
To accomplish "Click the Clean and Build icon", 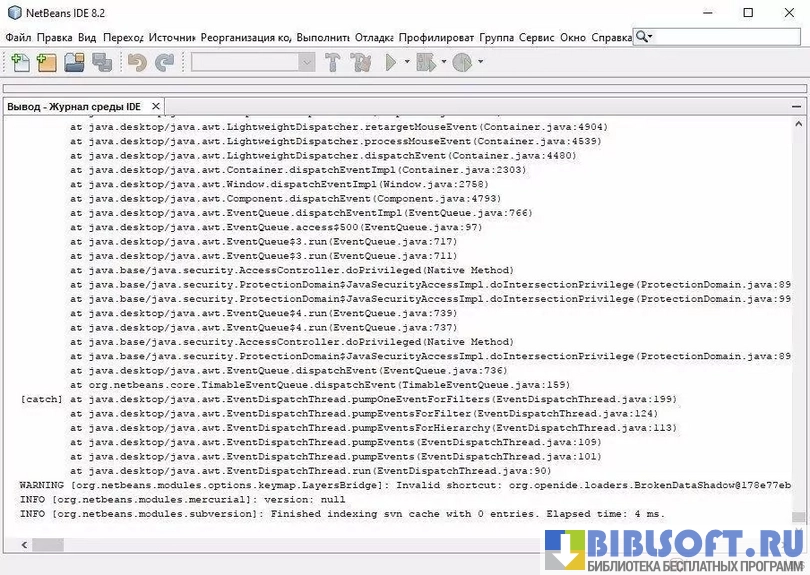I will pos(361,63).
